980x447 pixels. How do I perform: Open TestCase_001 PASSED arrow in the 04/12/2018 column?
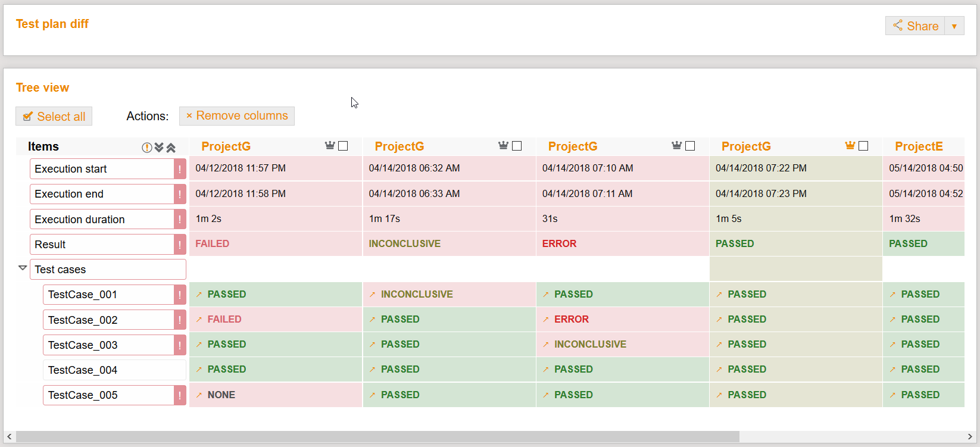[x=199, y=295]
